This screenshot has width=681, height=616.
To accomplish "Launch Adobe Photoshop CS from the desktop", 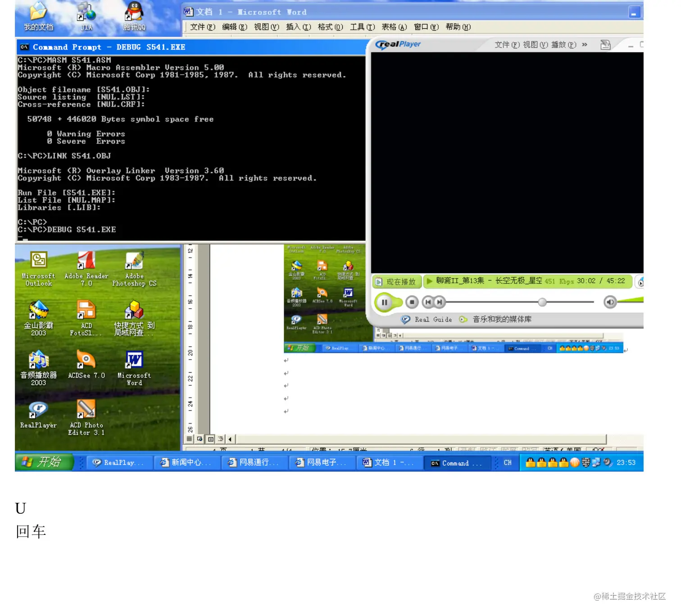I will pyautogui.click(x=134, y=269).
